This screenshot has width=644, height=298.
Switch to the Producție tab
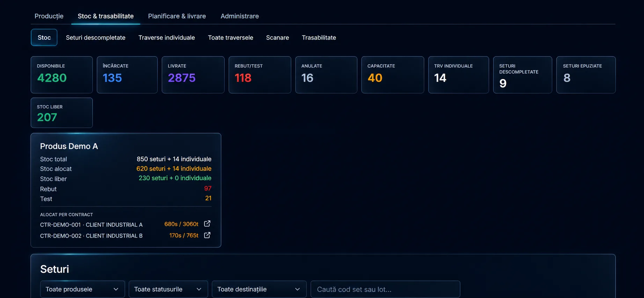[49, 16]
